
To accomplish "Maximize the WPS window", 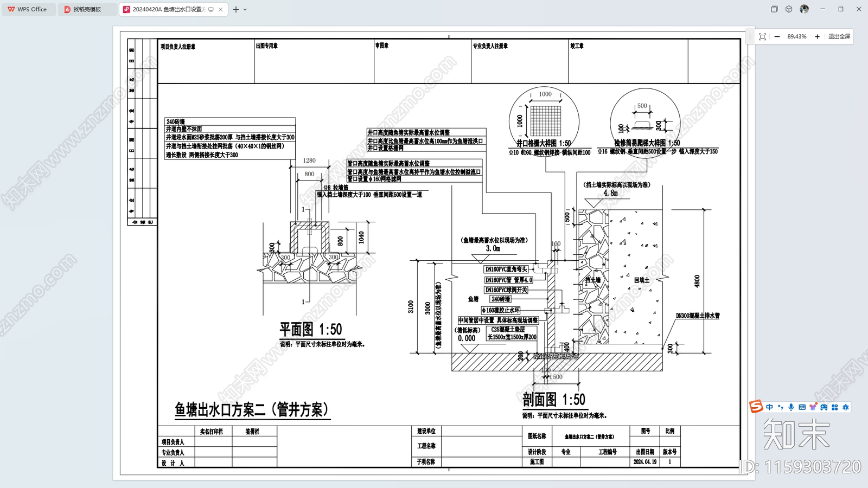I will 841,9.
